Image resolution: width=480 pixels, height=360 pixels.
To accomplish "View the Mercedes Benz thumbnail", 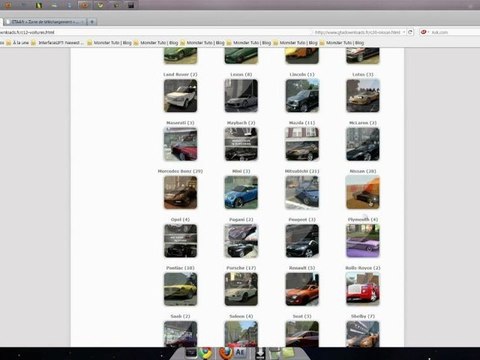I will 180,192.
